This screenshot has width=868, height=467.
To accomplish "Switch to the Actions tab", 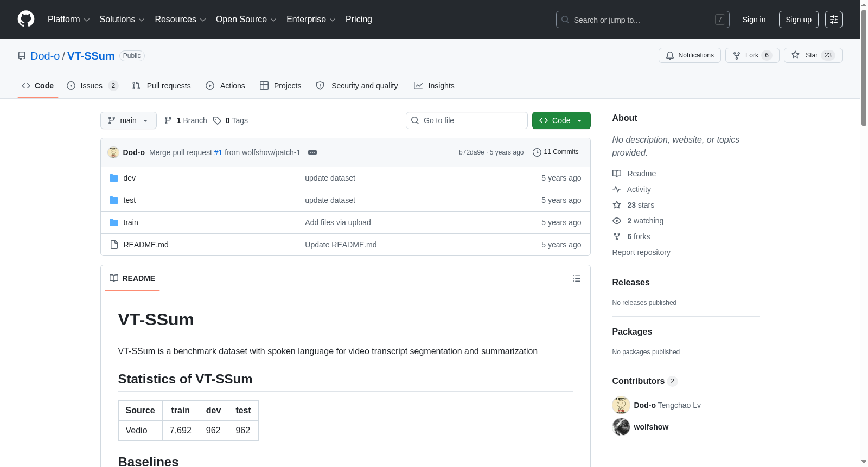I will 225,86.
